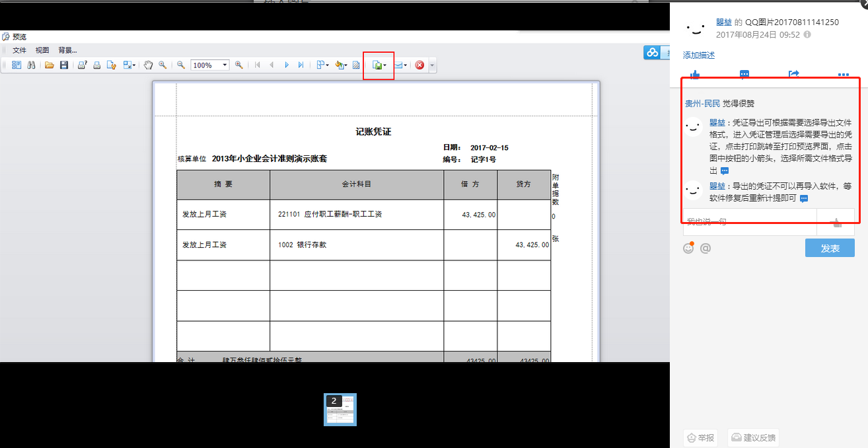Select the hand pan tool
The height and width of the screenshot is (448, 868).
149,65
